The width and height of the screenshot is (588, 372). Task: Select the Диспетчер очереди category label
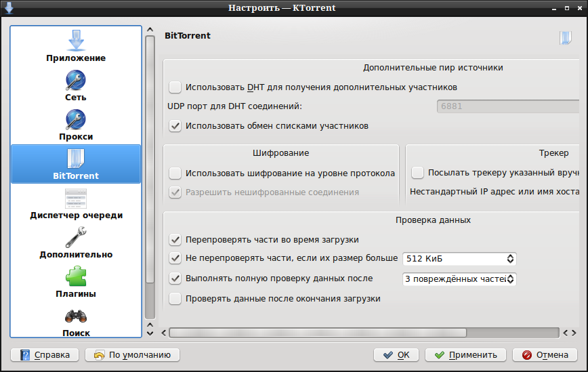(76, 215)
